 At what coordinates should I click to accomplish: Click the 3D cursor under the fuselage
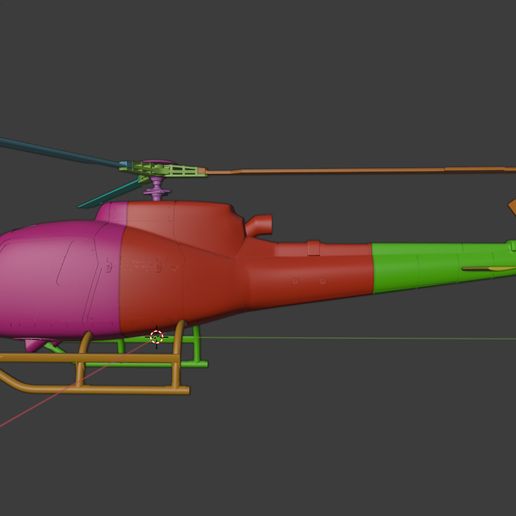click(x=157, y=337)
